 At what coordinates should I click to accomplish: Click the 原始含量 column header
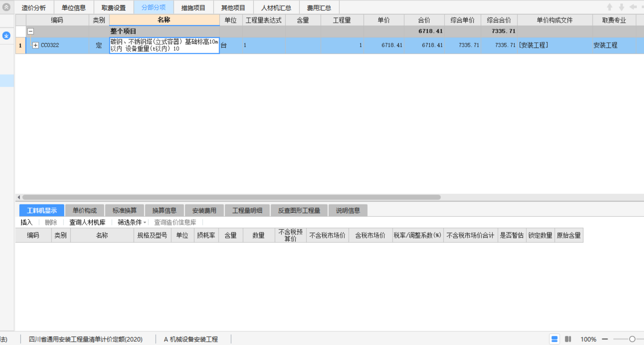(569, 235)
